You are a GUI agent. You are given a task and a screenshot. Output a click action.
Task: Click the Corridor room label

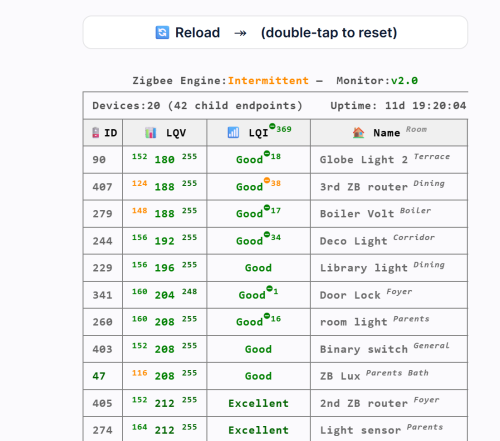[x=414, y=237]
